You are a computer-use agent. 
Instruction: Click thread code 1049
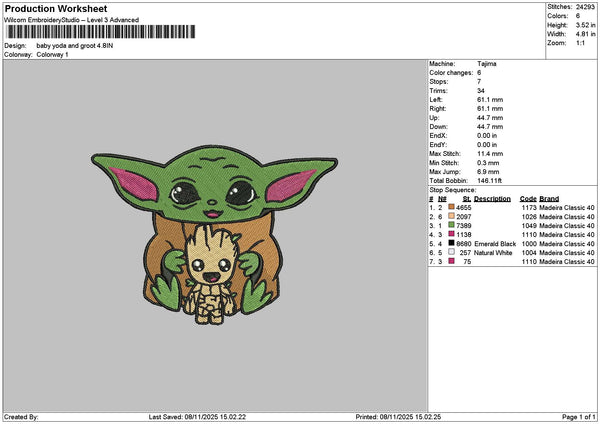[529, 226]
